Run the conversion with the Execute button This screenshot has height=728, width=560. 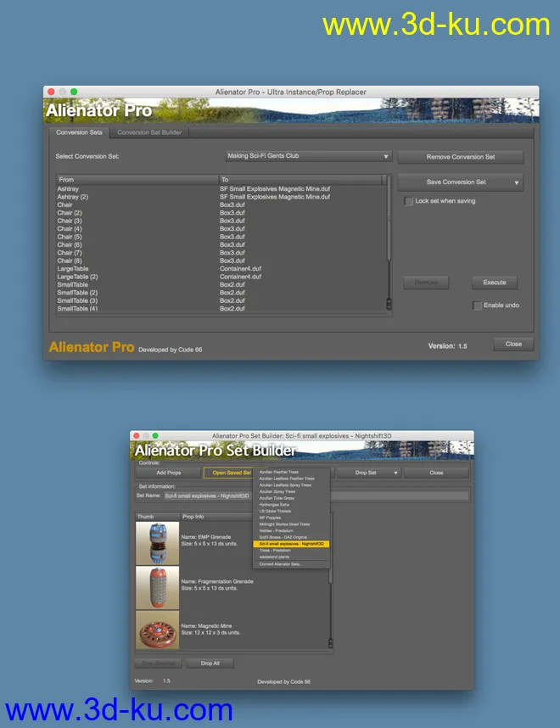coord(494,283)
